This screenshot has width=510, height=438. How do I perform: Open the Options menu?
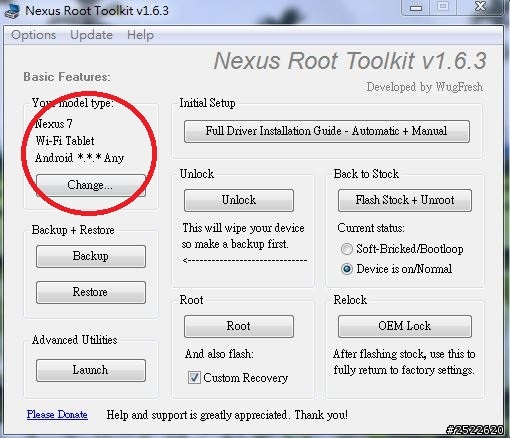33,35
